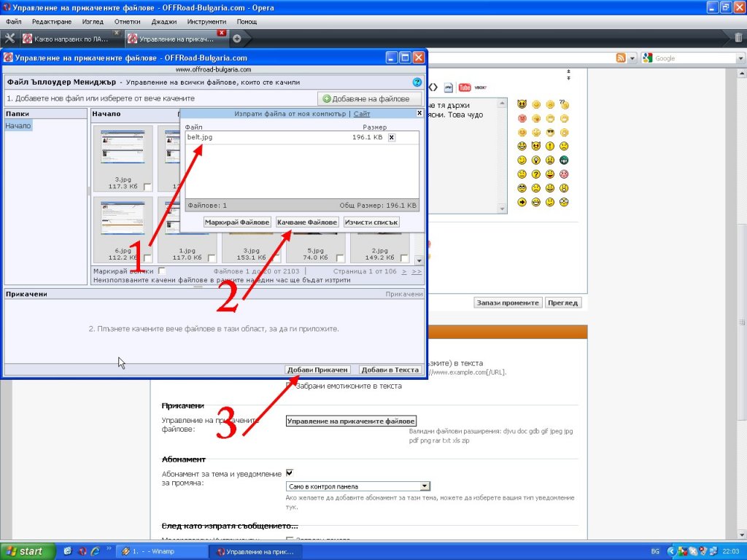Insert the pink embarrassed face smiley
The height and width of the screenshot is (560, 747).
tap(564, 174)
